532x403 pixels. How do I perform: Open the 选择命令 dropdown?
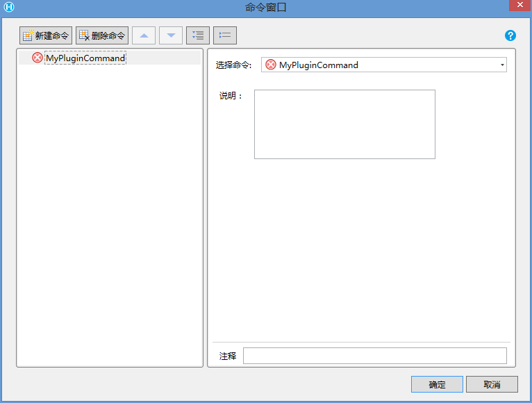(x=384, y=65)
